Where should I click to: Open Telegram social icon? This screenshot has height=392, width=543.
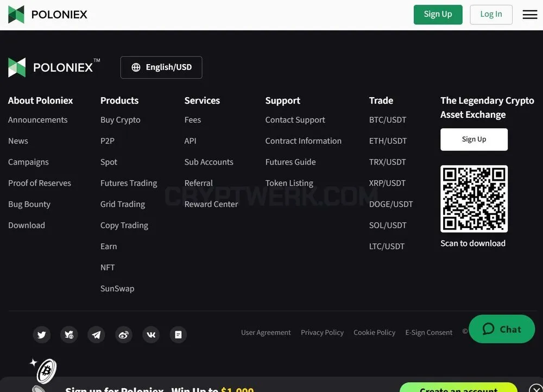click(x=96, y=334)
